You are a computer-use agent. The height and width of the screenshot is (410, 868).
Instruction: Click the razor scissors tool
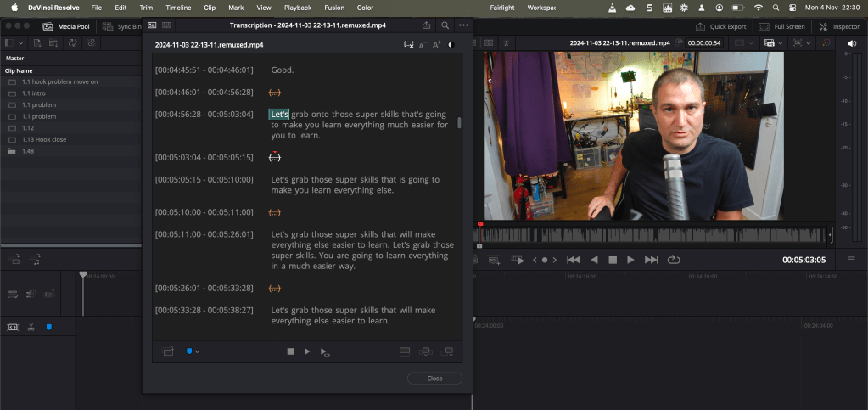coord(31,328)
